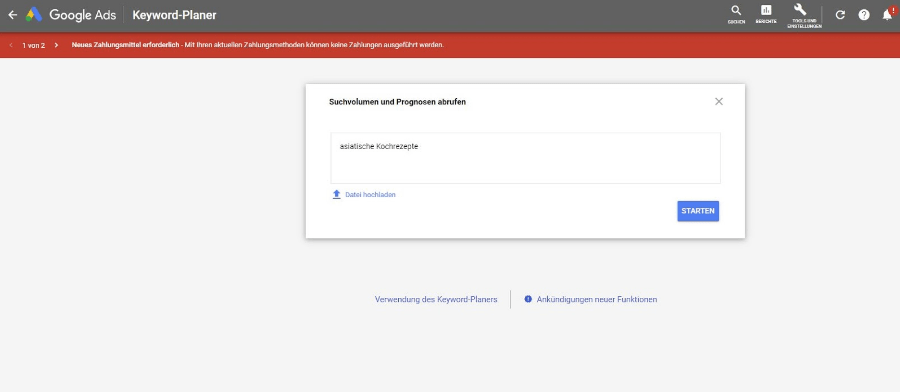Click the upload arrow icon
The height and width of the screenshot is (392, 900).
(336, 195)
